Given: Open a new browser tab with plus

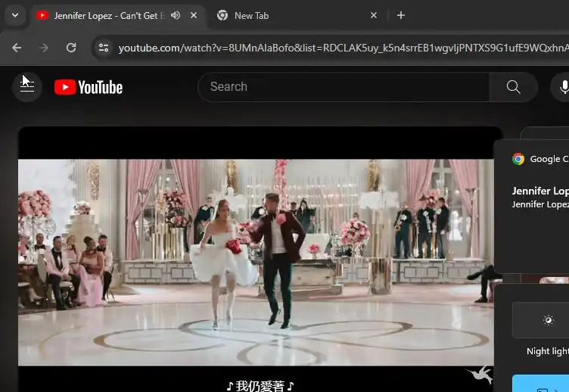Looking at the screenshot, I should pyautogui.click(x=401, y=15).
